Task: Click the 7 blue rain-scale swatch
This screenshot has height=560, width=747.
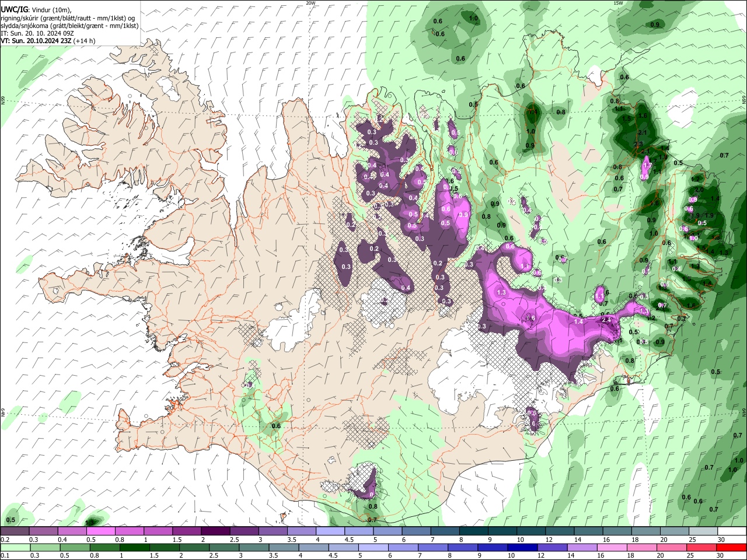Action: (433, 548)
